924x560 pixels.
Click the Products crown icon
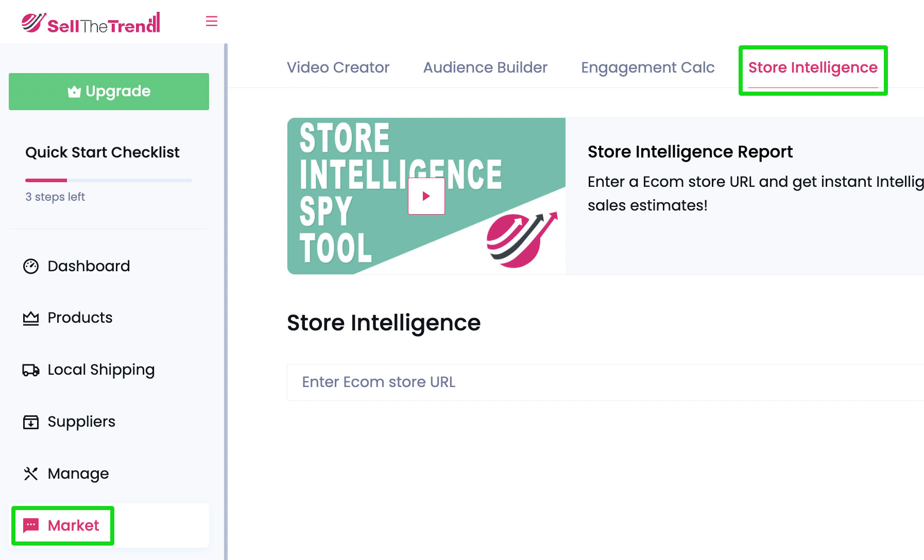point(31,318)
